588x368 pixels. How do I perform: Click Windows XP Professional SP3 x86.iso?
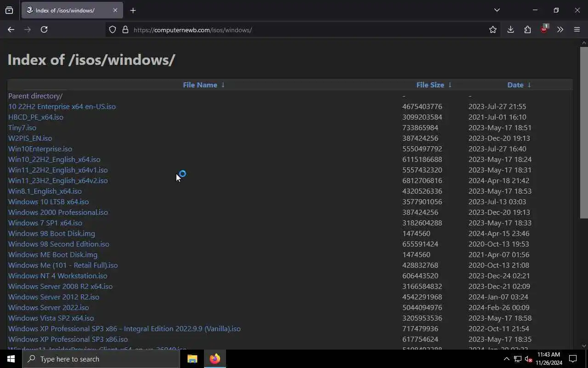tap(68, 339)
